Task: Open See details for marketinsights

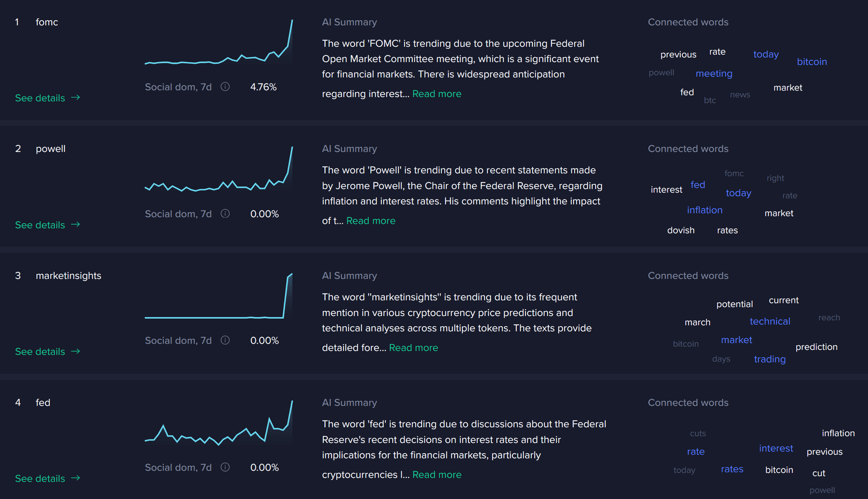Action: click(47, 352)
